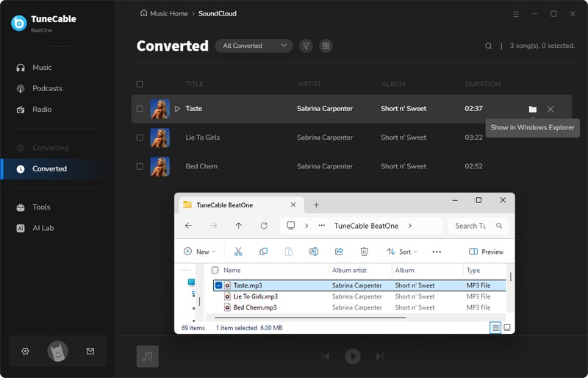Image resolution: width=588 pixels, height=378 pixels.
Task: Click Bed Chem album thumbnail
Action: (x=159, y=167)
